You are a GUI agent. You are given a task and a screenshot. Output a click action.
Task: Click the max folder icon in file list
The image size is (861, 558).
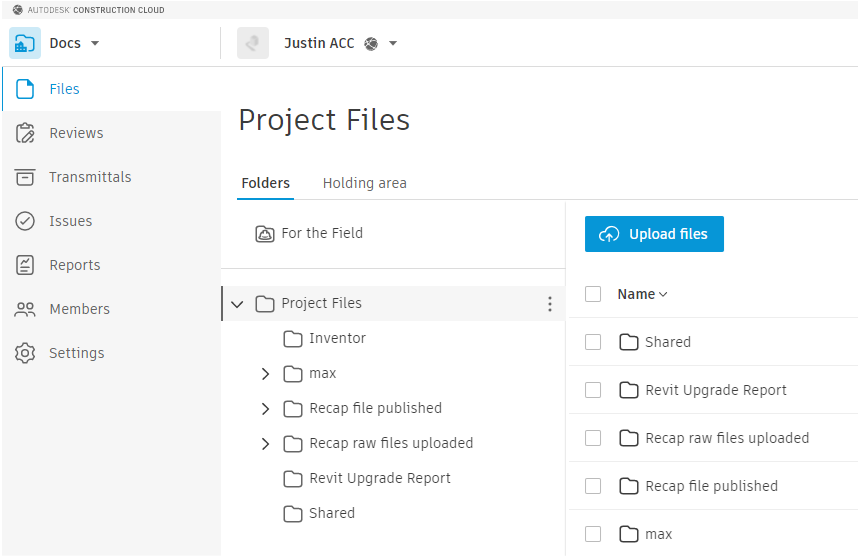[629, 534]
